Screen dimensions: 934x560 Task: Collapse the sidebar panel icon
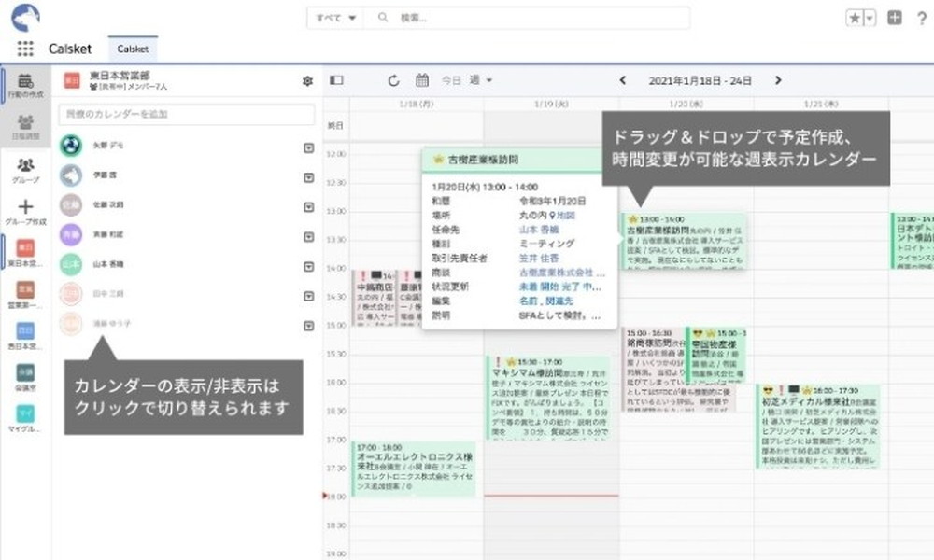[x=336, y=80]
